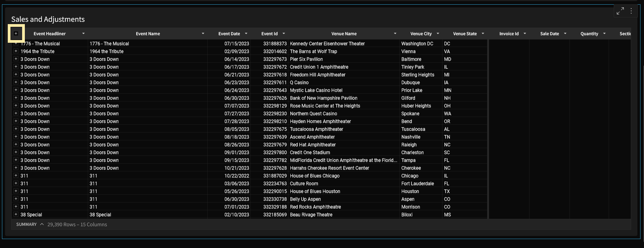Open the Event Date column dropdown arrow
Viewport: 644px width, 248px height.
tap(246, 33)
